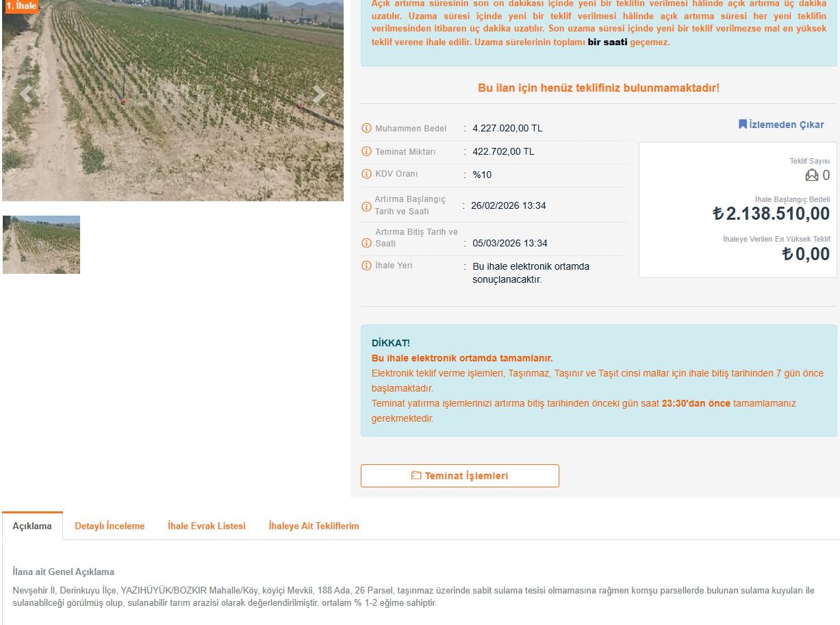Click info icon beside İhale Yeri
Viewport: 840px width, 625px height.
[x=366, y=266]
